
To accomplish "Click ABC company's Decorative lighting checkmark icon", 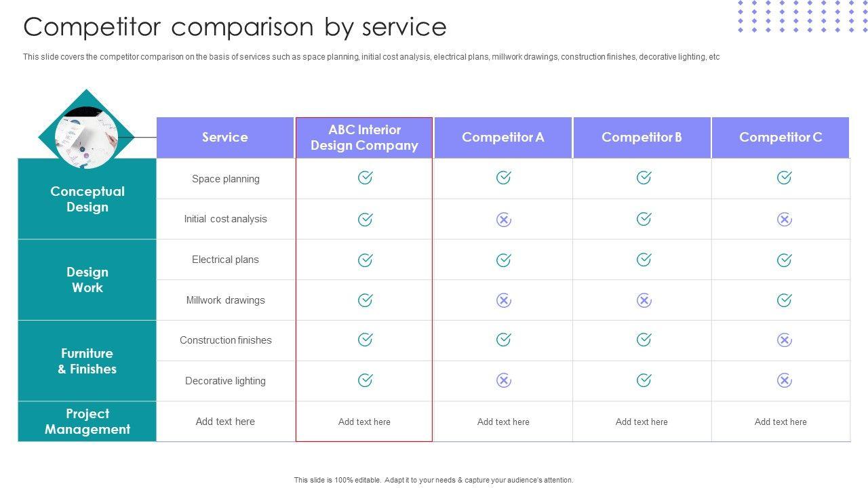I will (365, 380).
